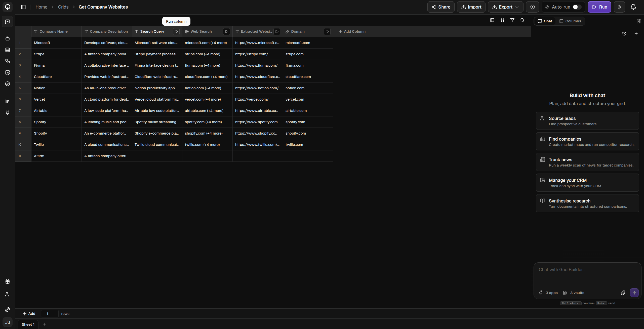644x329 pixels.
Task: Switch theme with the sun icon
Action: coord(619,7)
